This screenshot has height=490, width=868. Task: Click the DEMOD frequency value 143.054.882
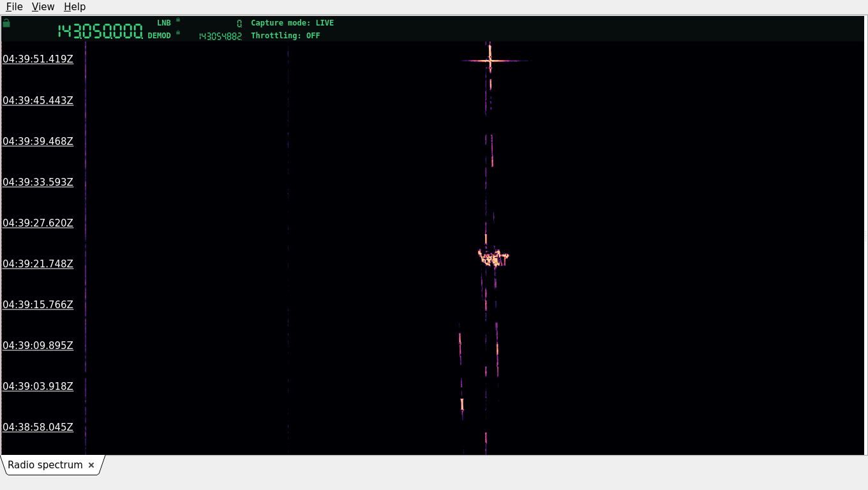(x=220, y=36)
